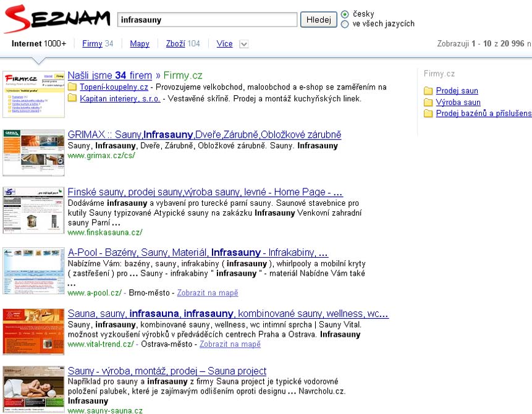Open Sauna, sauny, infrasauna, infrasauny result
Viewport: 532px width, 414px height.
[x=228, y=313]
